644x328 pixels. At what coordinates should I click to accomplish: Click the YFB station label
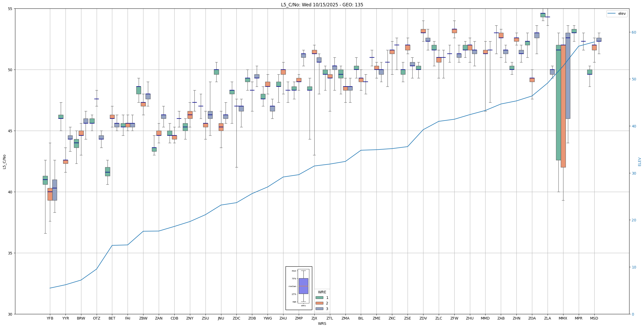[50, 318]
